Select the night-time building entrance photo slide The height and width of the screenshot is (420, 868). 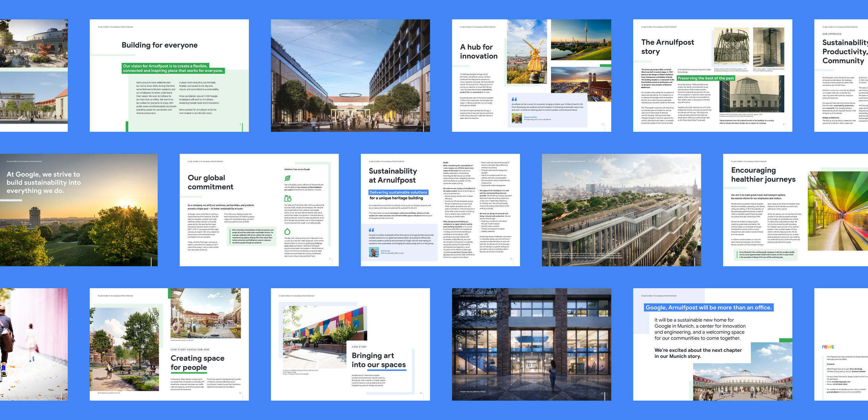531,344
